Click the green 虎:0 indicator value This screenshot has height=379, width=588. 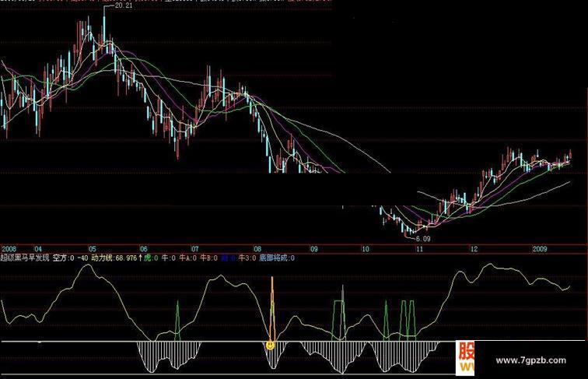click(151, 258)
